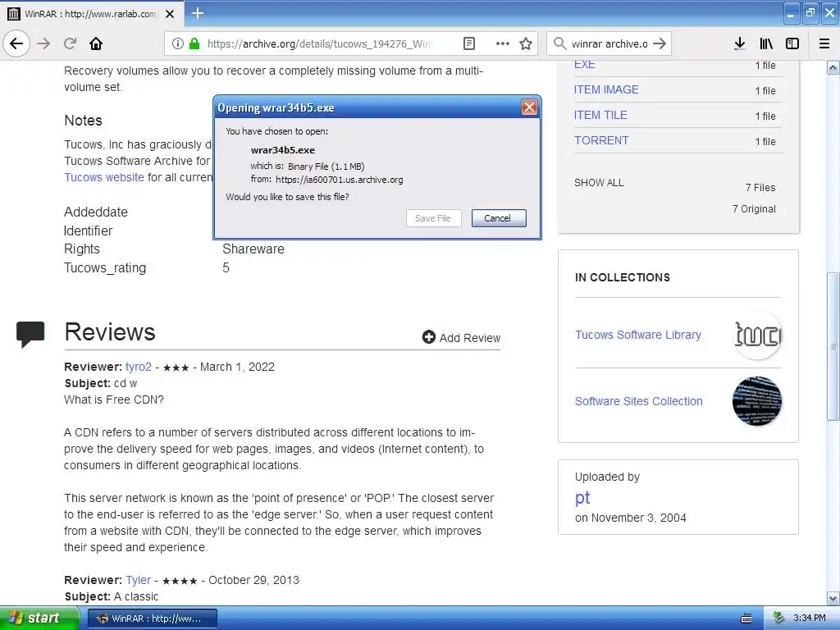Open uploader pt profile link
This screenshot has width=840, height=630.
tap(582, 498)
